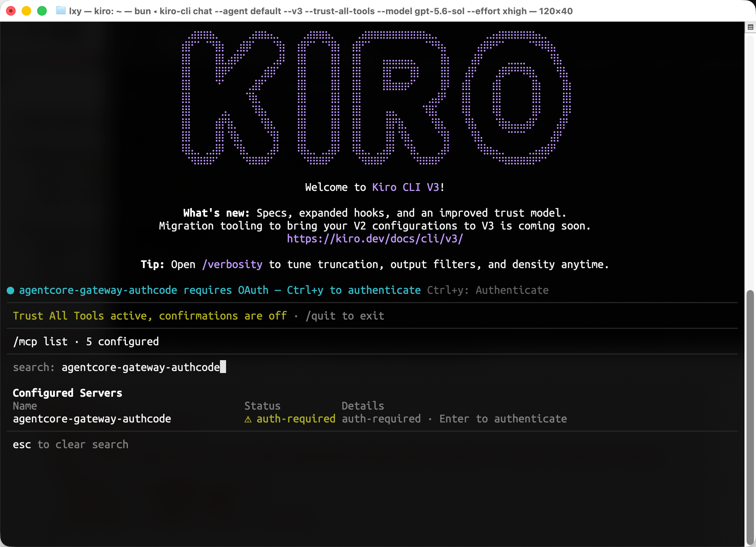Open the kiro.dev docs link

(375, 239)
